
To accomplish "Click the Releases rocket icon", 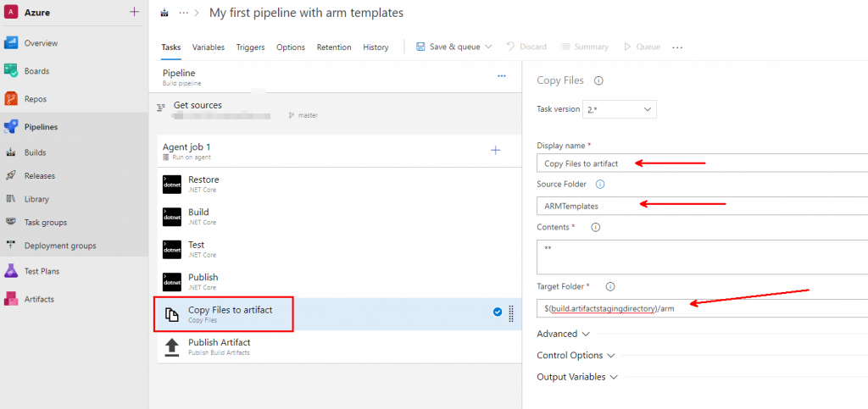I will (10, 176).
